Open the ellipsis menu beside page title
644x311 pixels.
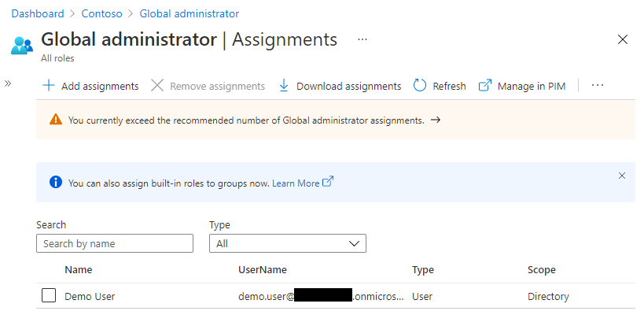coord(362,39)
